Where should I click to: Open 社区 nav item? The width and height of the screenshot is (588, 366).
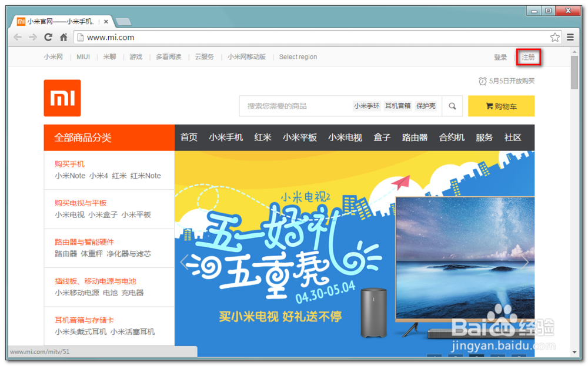click(x=513, y=137)
